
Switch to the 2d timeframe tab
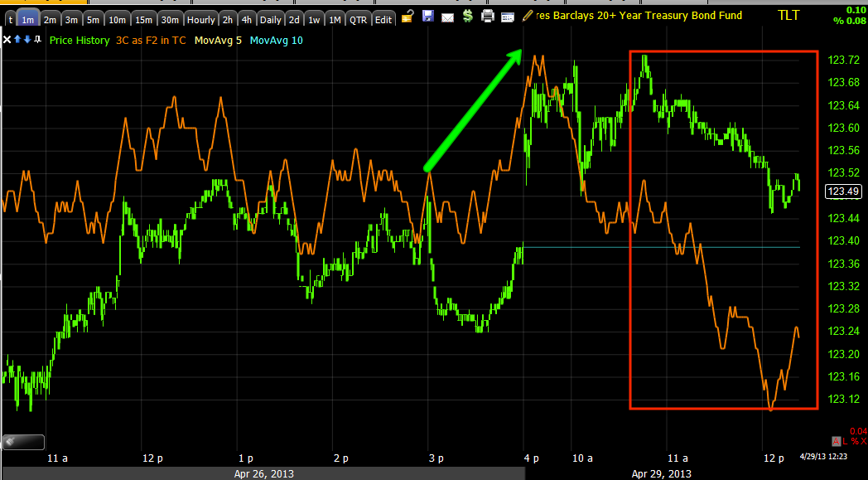pos(294,19)
